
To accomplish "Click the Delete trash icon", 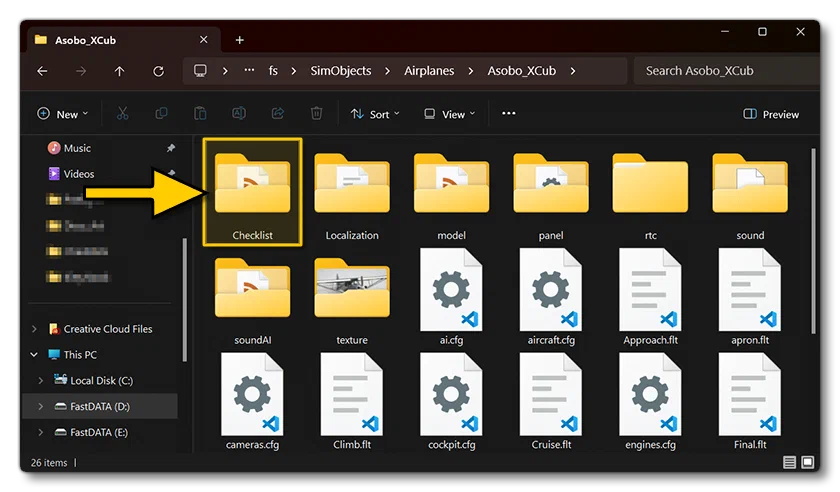I will tap(317, 114).
